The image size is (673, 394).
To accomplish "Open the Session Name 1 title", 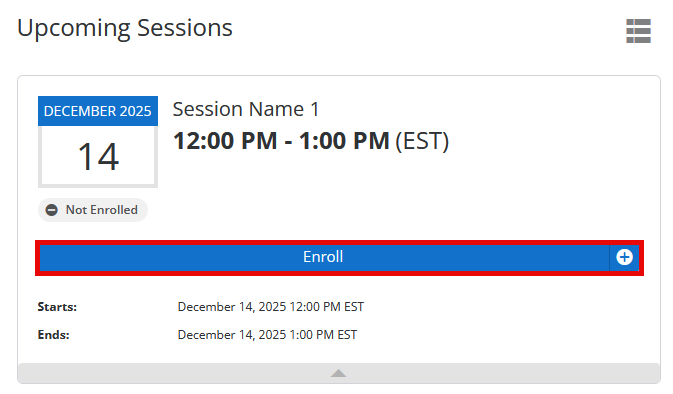I will tap(246, 109).
